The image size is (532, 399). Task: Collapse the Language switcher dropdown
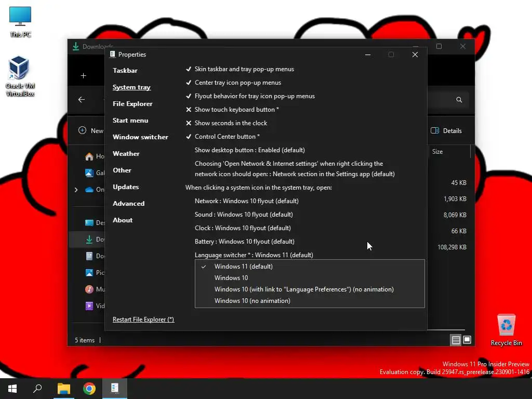click(254, 255)
